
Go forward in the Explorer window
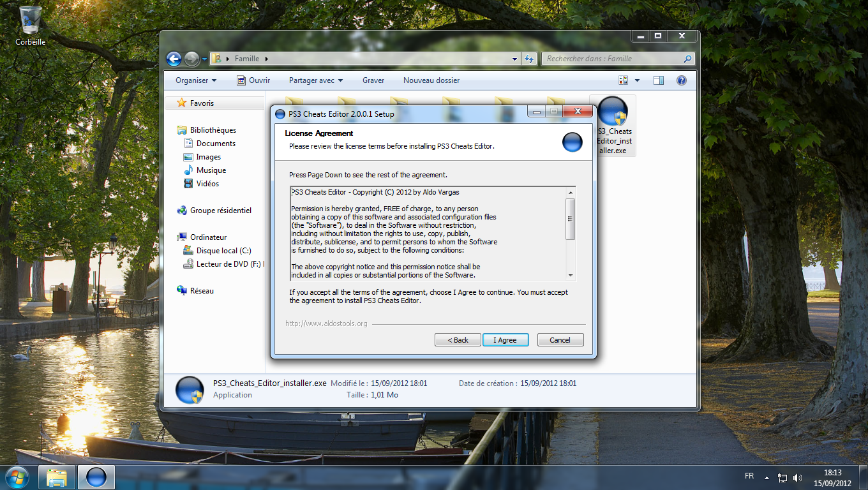(191, 59)
